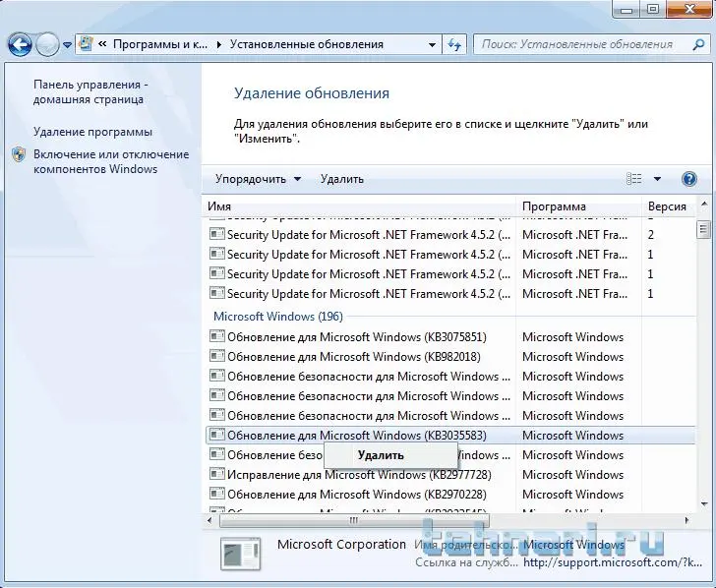Refresh the installed updates list
Viewport: 716px width, 588px height.
pyautogui.click(x=454, y=45)
